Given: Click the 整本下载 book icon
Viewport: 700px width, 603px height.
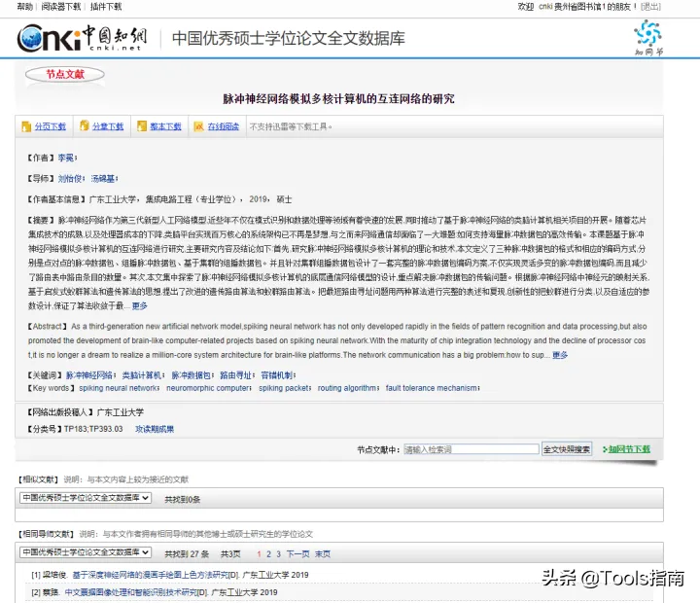Looking at the screenshot, I should (x=142, y=126).
